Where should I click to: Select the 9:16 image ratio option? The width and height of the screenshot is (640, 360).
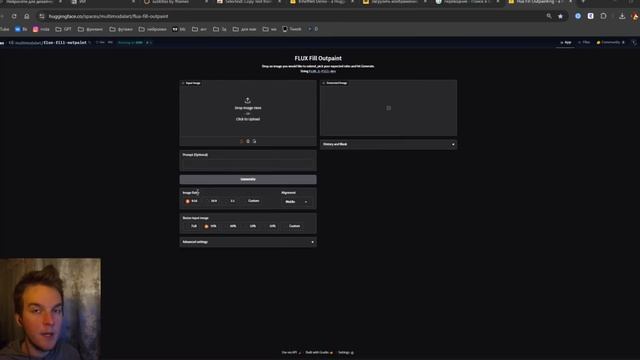click(x=191, y=201)
